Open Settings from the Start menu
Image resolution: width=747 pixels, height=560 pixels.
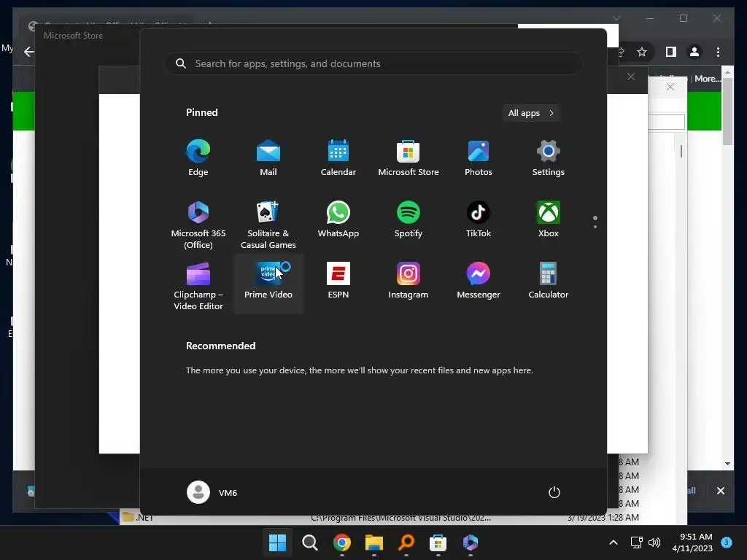tap(549, 158)
